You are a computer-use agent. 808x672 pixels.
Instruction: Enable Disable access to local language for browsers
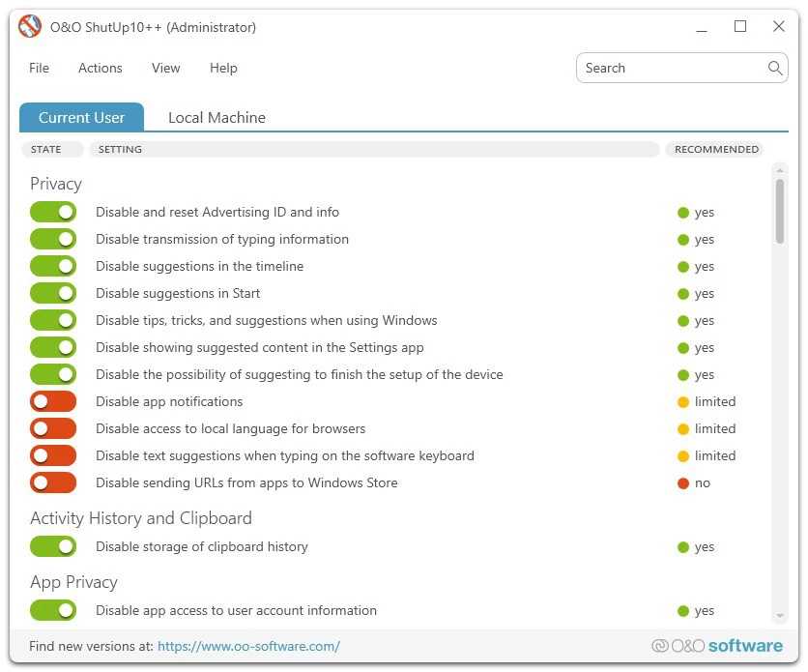[53, 428]
